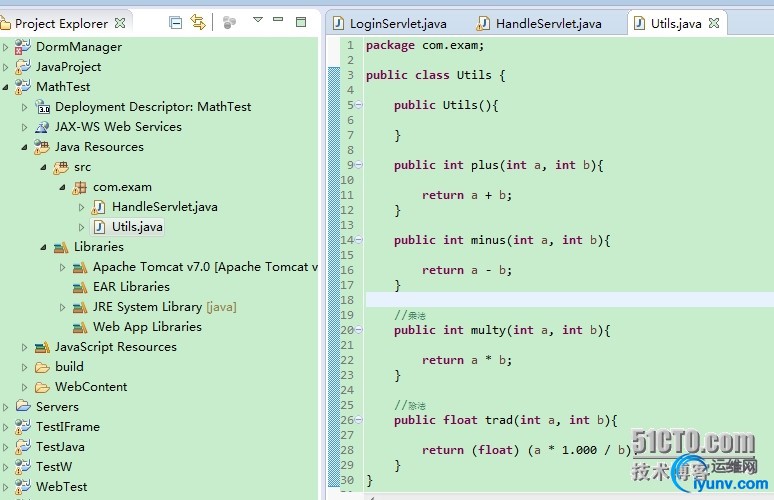Click the EAR Libraries icon
Image resolution: width=774 pixels, height=500 pixels.
79,287
